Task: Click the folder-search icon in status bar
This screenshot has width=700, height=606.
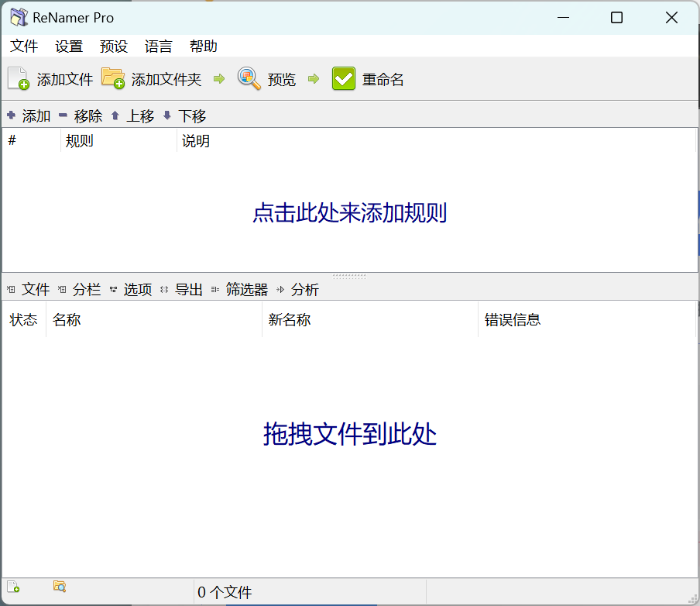Action: pos(60,587)
